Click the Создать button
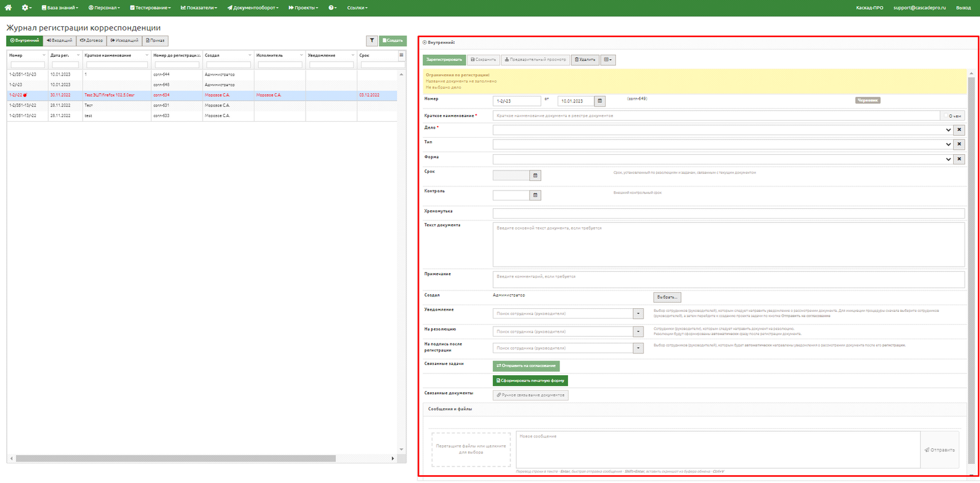This screenshot has height=483, width=980. pyautogui.click(x=393, y=41)
